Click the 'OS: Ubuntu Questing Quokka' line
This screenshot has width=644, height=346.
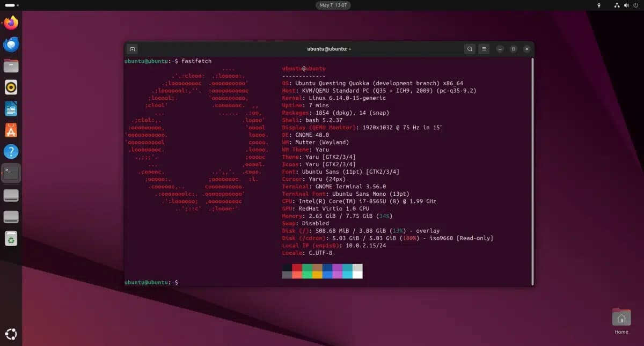point(372,84)
